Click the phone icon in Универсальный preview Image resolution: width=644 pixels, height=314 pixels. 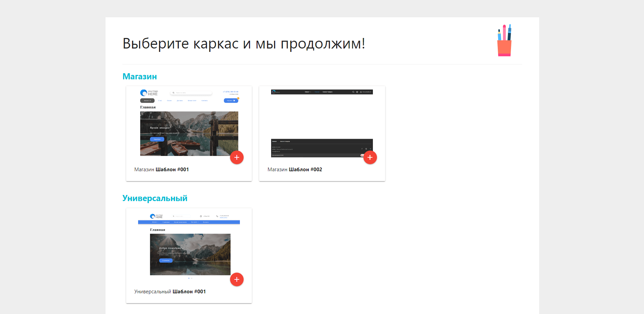click(217, 216)
